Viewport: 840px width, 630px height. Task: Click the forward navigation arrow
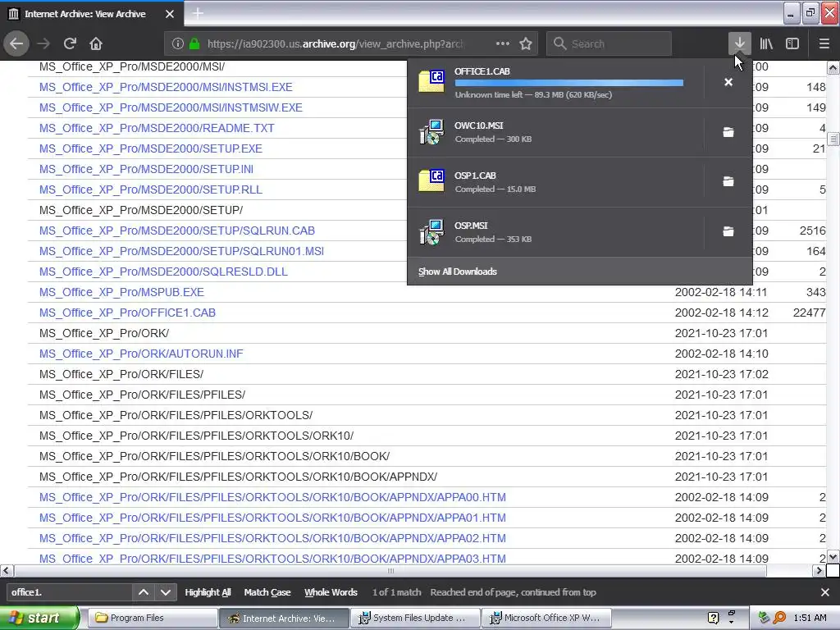pyautogui.click(x=43, y=43)
